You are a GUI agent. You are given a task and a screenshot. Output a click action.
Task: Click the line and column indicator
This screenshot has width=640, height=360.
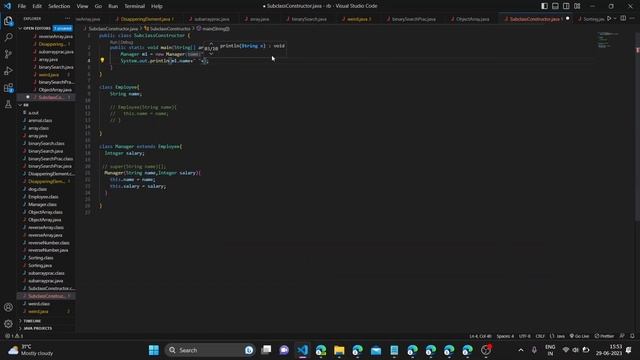coord(480,336)
